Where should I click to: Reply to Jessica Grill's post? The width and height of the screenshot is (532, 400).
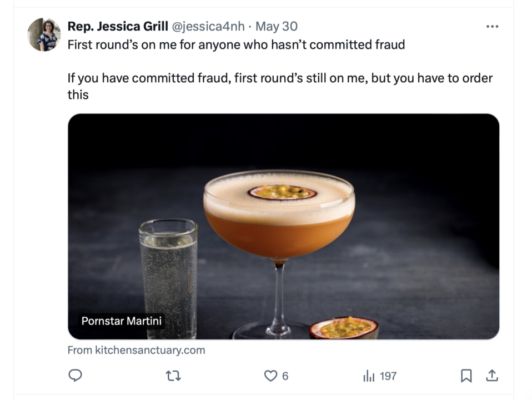[x=75, y=376]
